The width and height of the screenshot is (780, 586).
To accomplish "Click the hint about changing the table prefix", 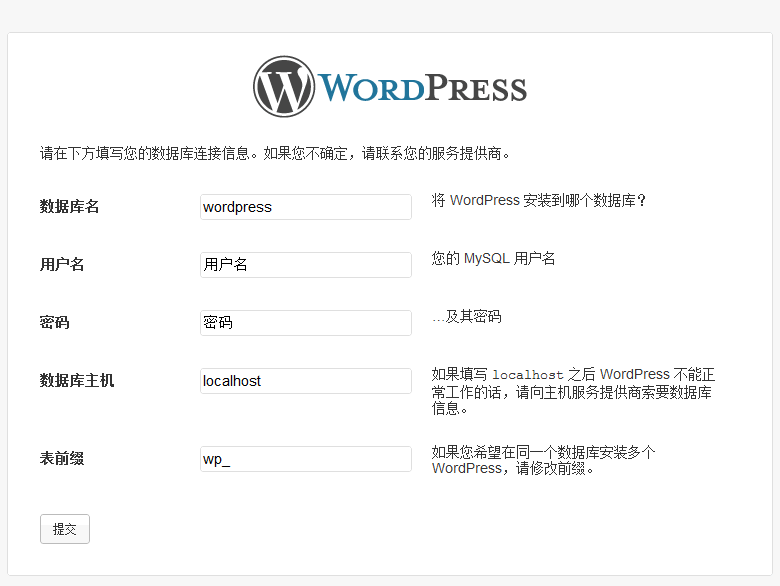I will [543, 460].
